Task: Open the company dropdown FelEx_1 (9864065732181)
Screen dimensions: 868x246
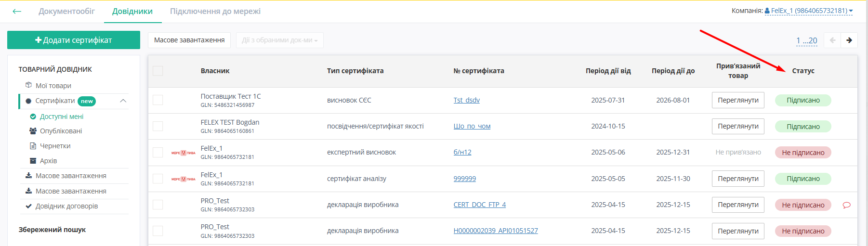Action: click(809, 11)
